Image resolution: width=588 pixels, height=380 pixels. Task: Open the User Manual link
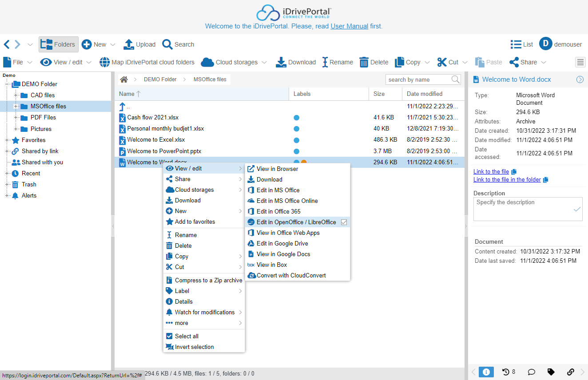coord(349,26)
